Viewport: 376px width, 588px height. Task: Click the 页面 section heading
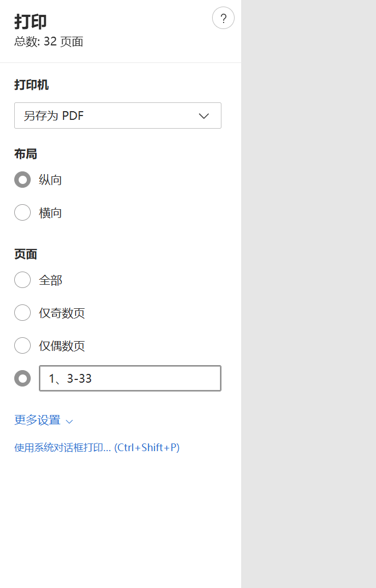click(x=26, y=254)
